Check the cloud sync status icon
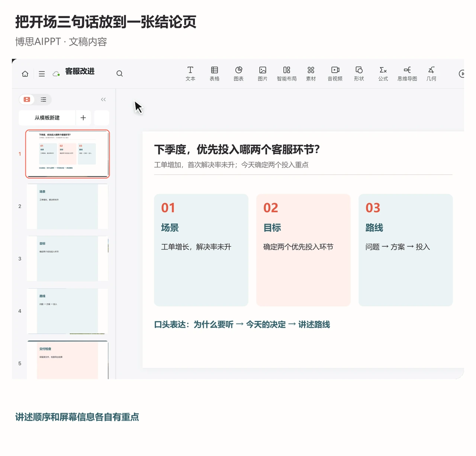 pyautogui.click(x=56, y=74)
